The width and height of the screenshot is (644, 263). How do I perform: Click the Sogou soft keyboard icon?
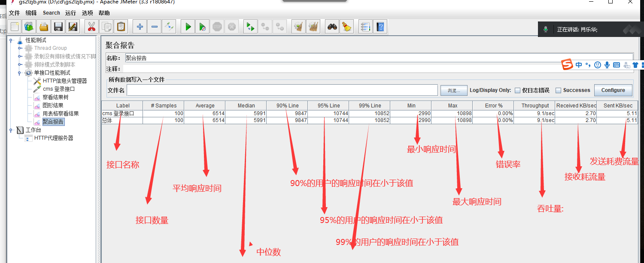click(617, 65)
